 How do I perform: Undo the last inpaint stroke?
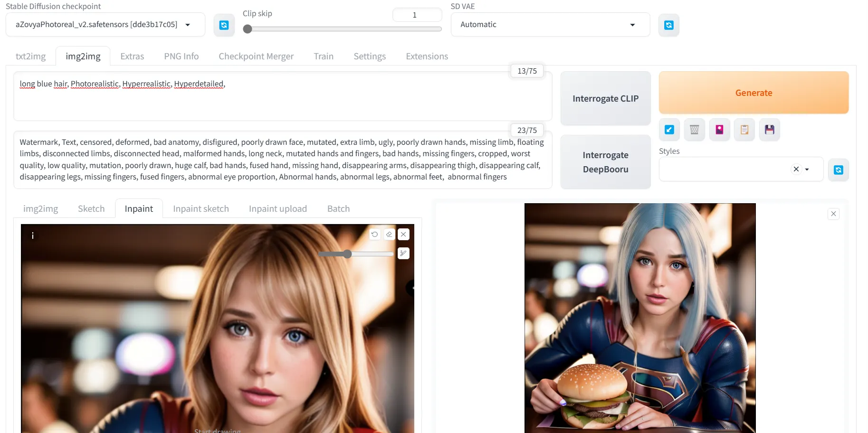pos(374,234)
